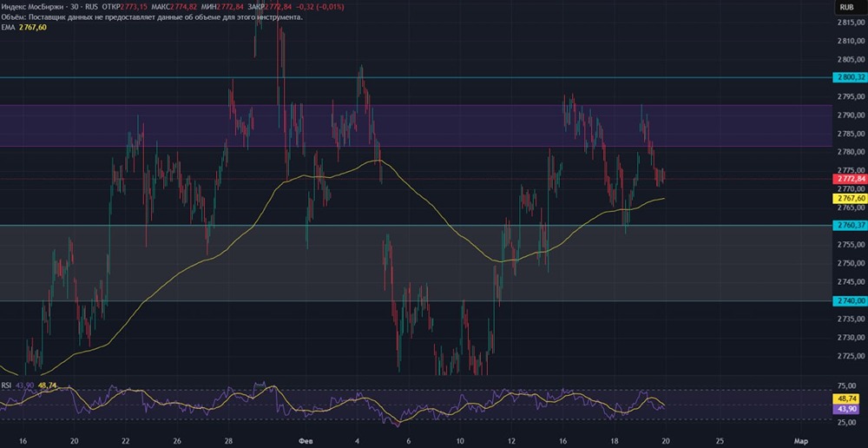Click the yellow 2767,60 price axis tag
Screen dimensions: 868x448
(x=849, y=198)
